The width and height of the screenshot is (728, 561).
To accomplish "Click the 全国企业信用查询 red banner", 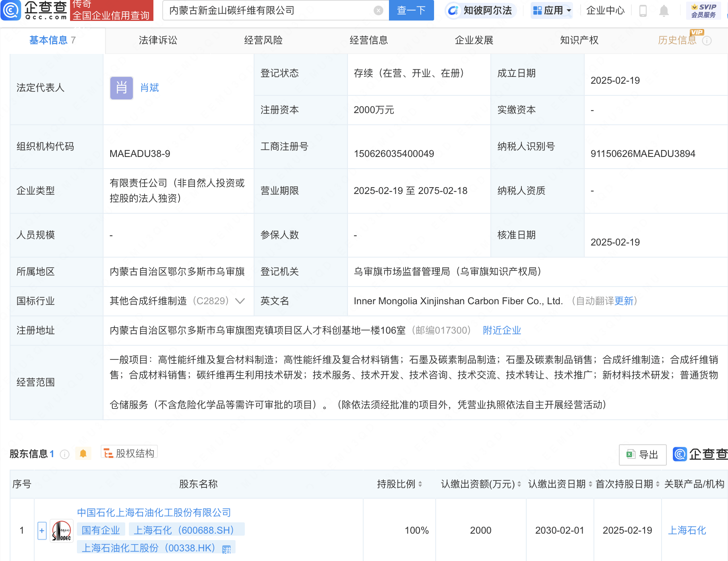I will click(112, 11).
